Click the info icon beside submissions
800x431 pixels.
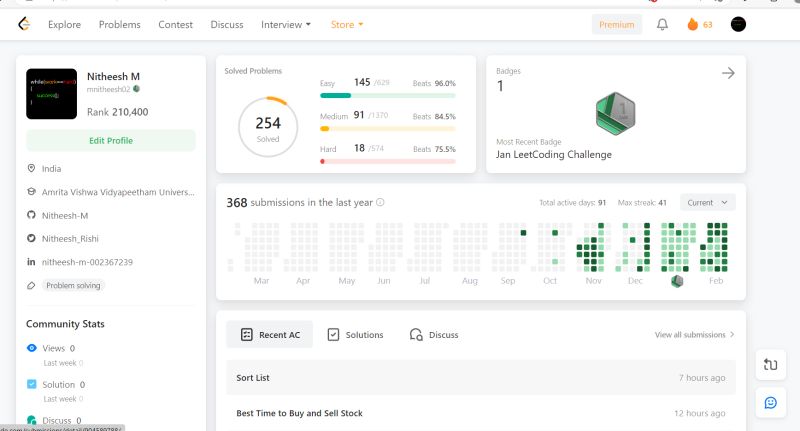point(380,202)
